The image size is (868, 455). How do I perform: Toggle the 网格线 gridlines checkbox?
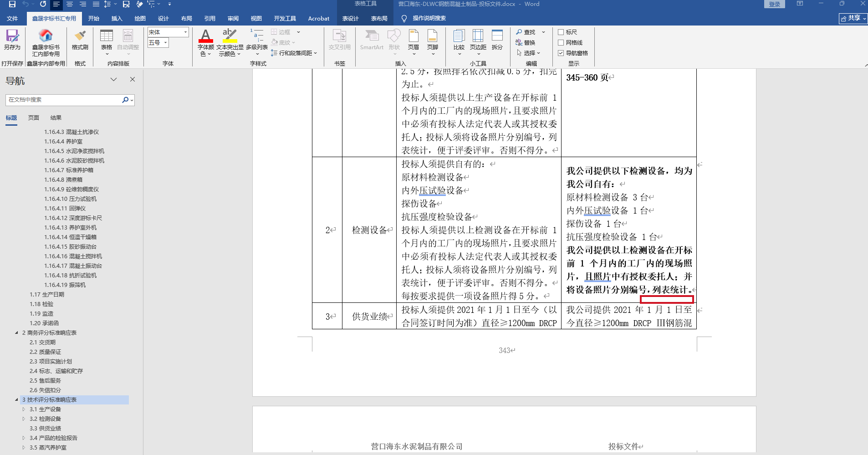[x=561, y=43]
